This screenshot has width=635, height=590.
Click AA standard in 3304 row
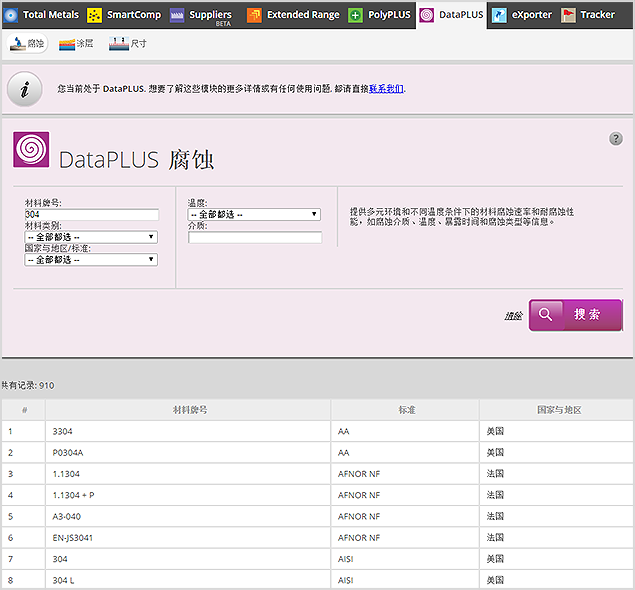pyautogui.click(x=343, y=432)
